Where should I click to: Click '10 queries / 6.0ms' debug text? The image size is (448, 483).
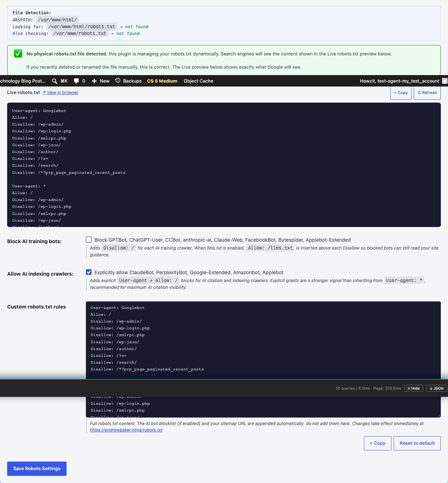point(352,388)
